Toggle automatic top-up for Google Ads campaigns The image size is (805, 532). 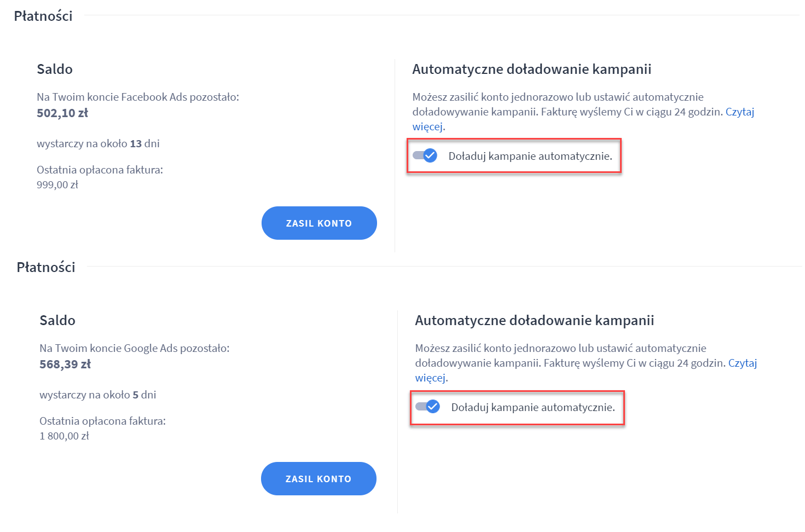[428, 407]
